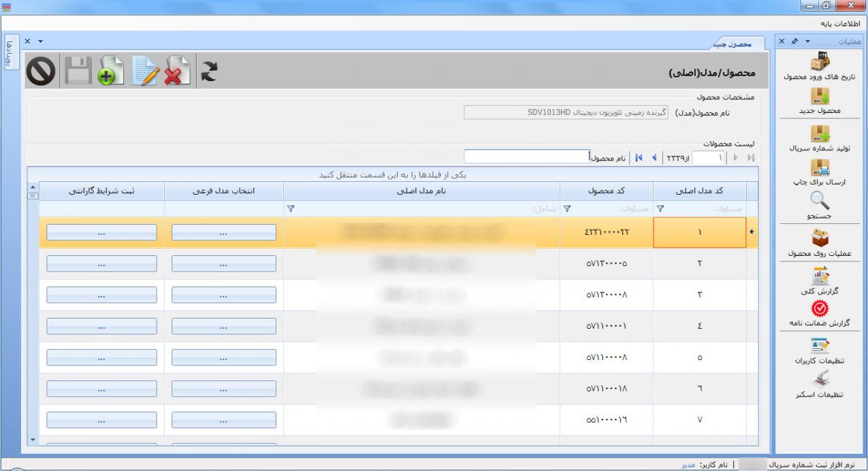Select product code cell ٥٥١٠٠٠٠١٦
This screenshot has height=471, width=868.
[x=606, y=421]
